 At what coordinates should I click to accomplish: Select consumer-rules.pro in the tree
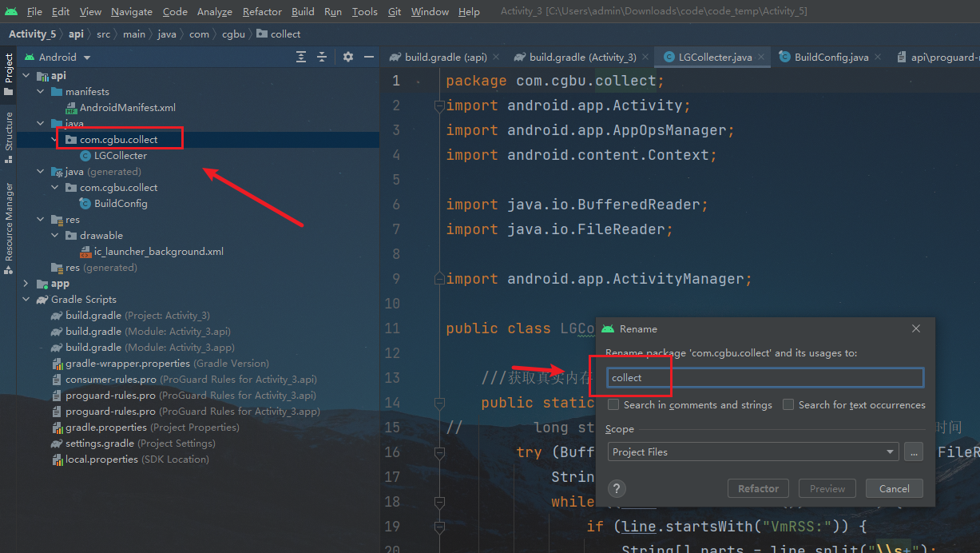(184, 380)
